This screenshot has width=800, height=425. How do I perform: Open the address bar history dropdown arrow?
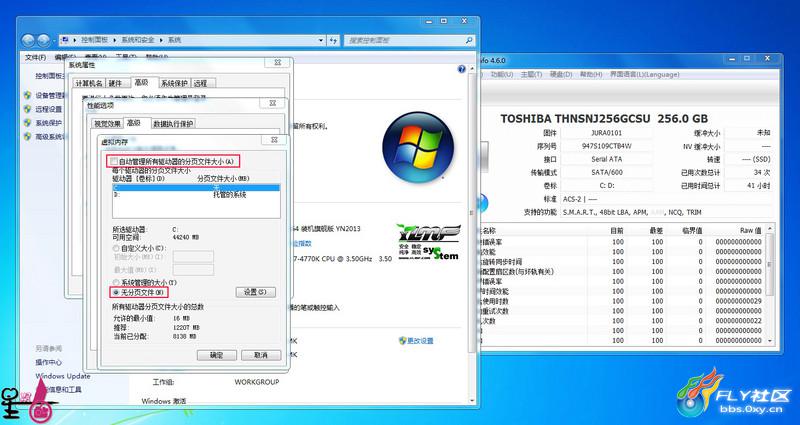[x=320, y=40]
